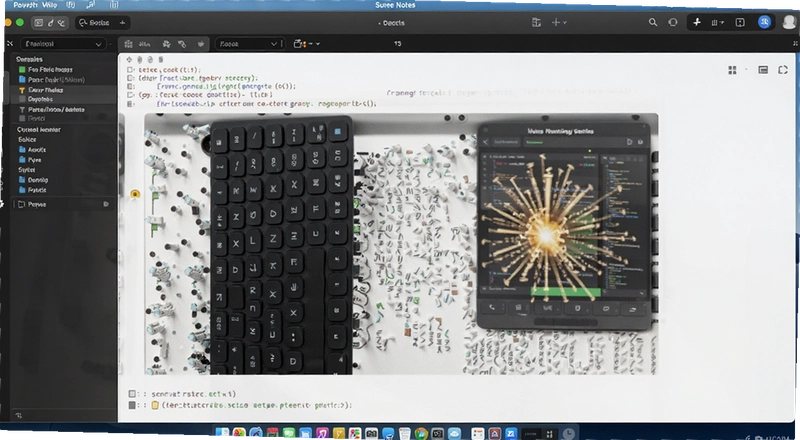Image resolution: width=800 pixels, height=440 pixels.
Task: Click the magnifier search icon in title bar
Action: tap(653, 22)
